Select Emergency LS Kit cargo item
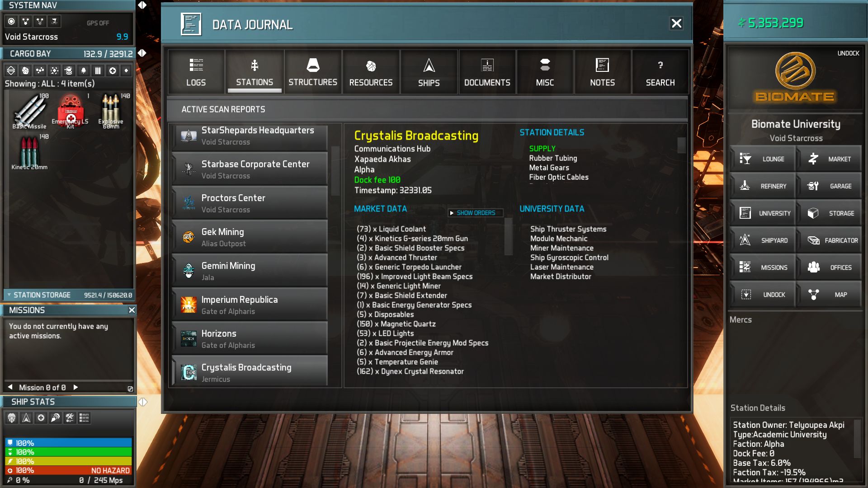Image resolution: width=868 pixels, height=488 pixels. 71,112
